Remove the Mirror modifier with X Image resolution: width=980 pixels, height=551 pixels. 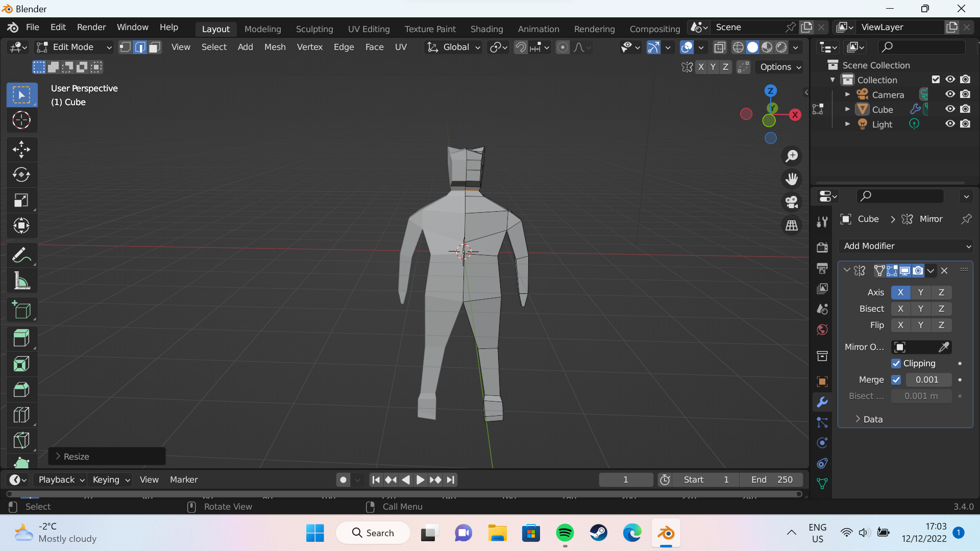(x=944, y=271)
